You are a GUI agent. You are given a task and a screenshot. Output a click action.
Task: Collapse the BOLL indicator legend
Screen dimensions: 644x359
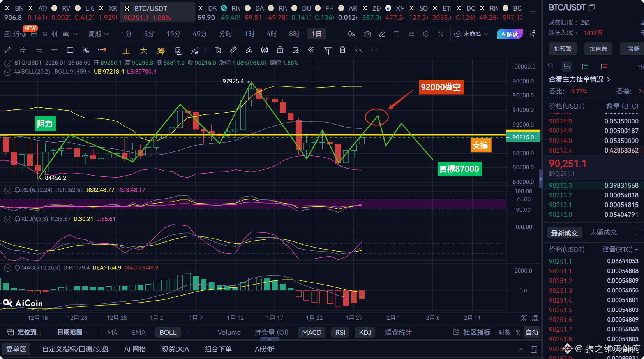click(x=7, y=72)
